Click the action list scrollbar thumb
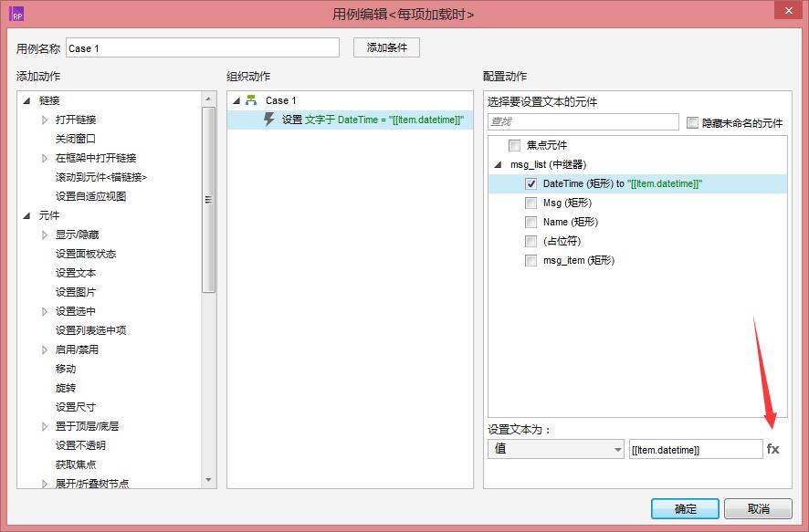The image size is (809, 532). coord(208,200)
